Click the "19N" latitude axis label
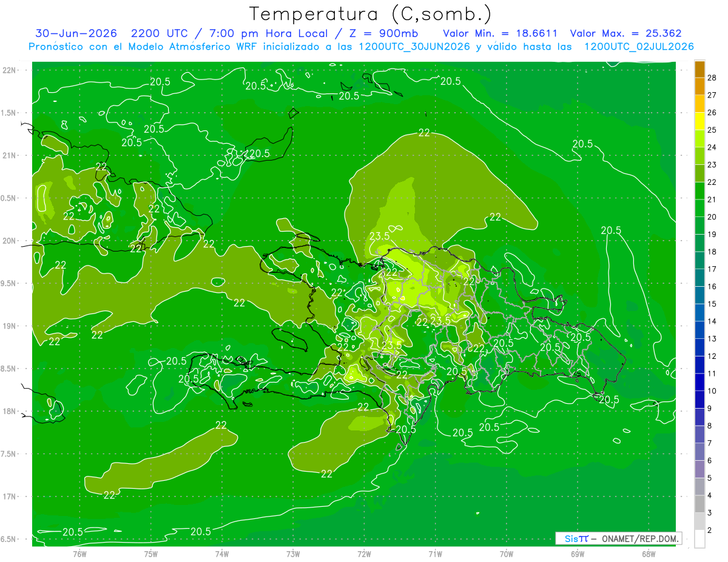 (10, 326)
